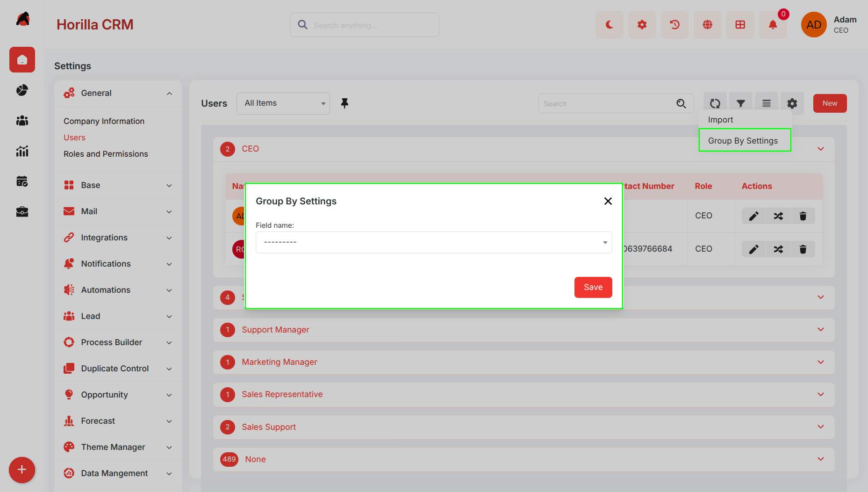
Task: Open the calendar icon in left sidebar
Action: pos(22,181)
